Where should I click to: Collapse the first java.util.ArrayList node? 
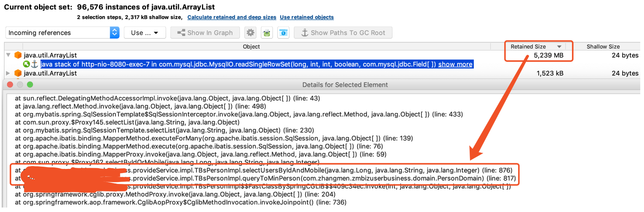pos(8,55)
